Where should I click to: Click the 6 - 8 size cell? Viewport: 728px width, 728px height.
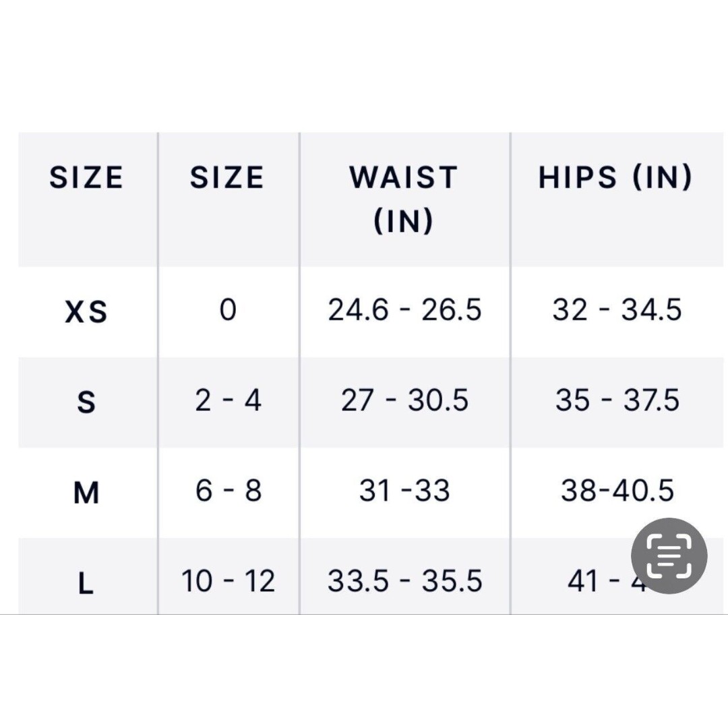pyautogui.click(x=228, y=490)
